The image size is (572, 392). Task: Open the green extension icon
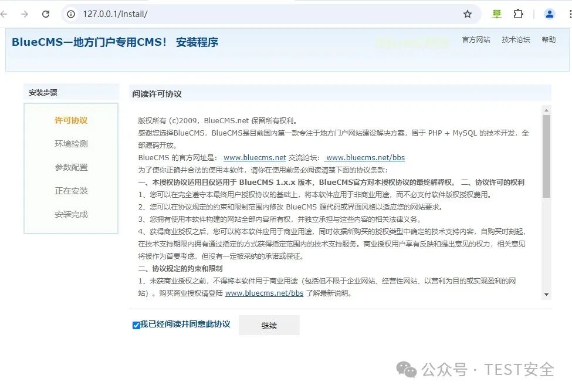pyautogui.click(x=496, y=14)
